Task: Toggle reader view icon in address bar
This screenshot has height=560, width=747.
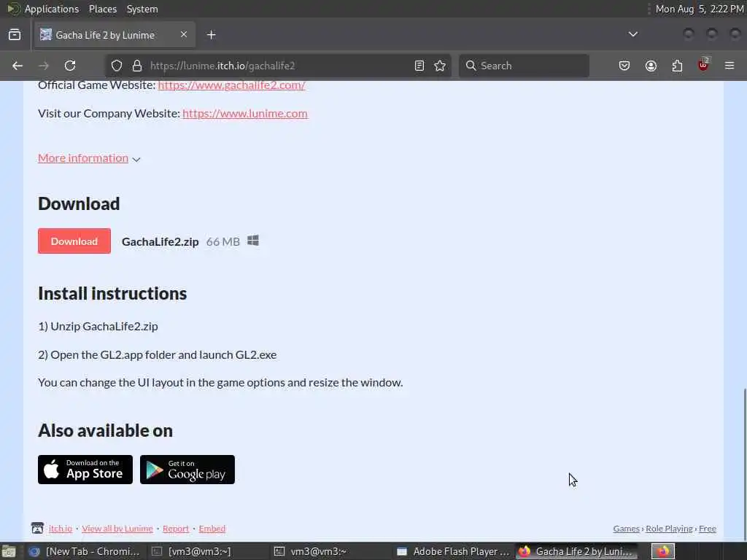Action: tap(419, 66)
